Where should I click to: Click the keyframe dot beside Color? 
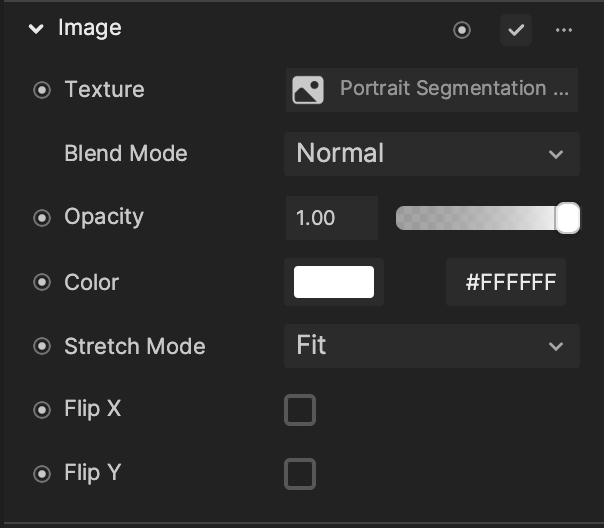click(x=42, y=282)
